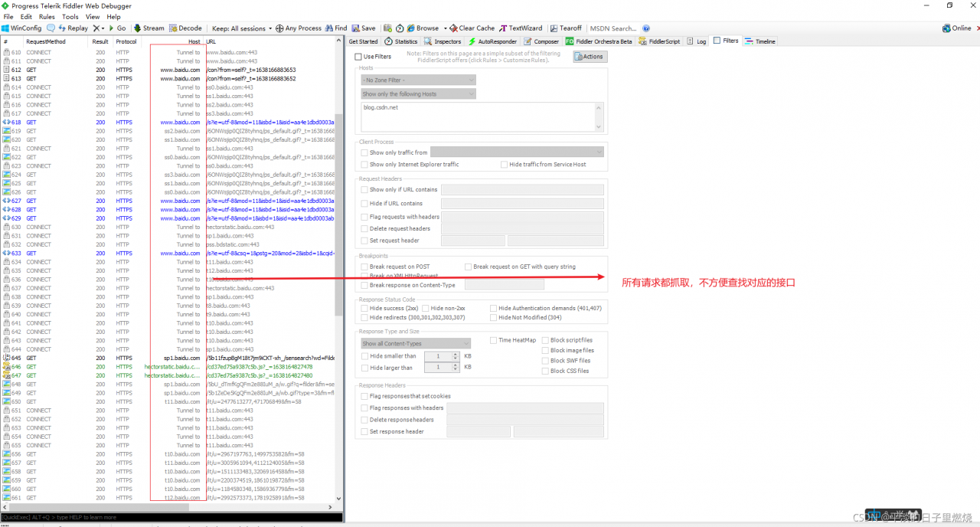The image size is (980, 527).
Task: Check Break request on POST
Action: tap(364, 267)
